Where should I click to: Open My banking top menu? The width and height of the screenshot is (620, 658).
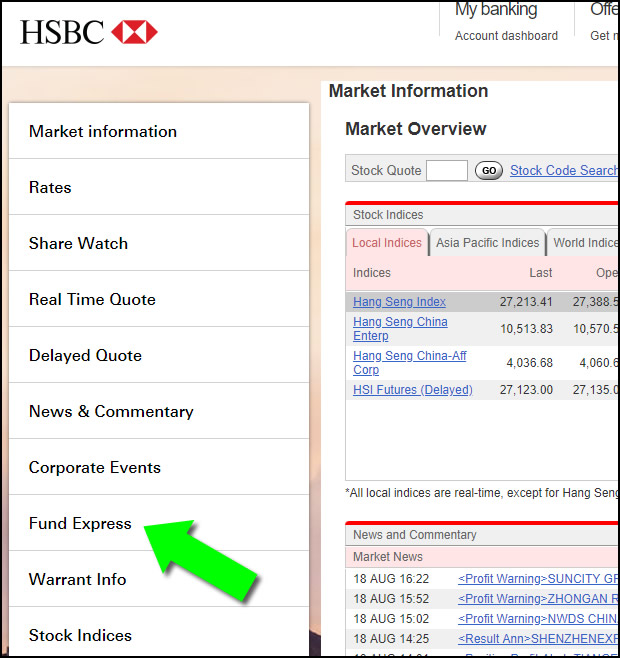pos(496,9)
